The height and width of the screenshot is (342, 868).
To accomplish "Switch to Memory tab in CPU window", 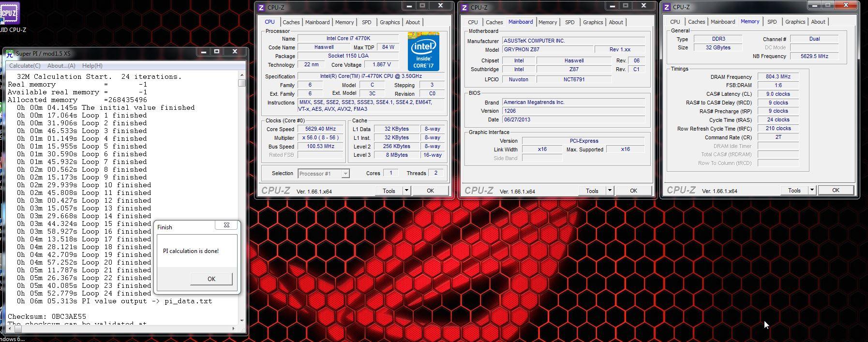I will click(344, 22).
